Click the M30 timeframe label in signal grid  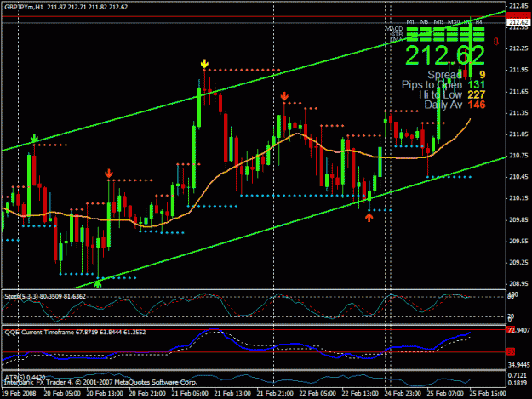[454, 22]
